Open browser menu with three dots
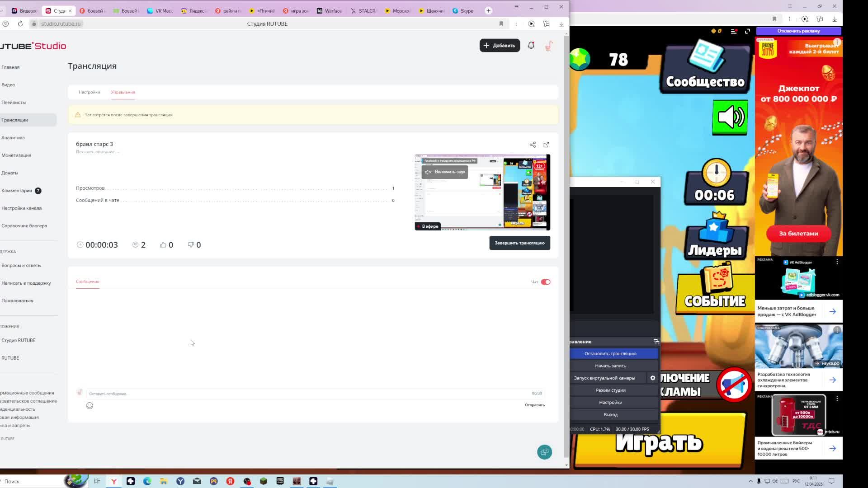 click(x=516, y=23)
